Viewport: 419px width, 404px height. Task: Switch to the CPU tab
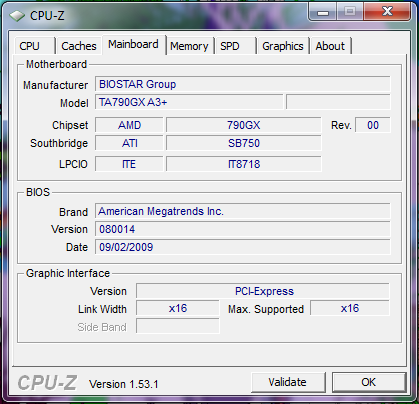click(34, 46)
